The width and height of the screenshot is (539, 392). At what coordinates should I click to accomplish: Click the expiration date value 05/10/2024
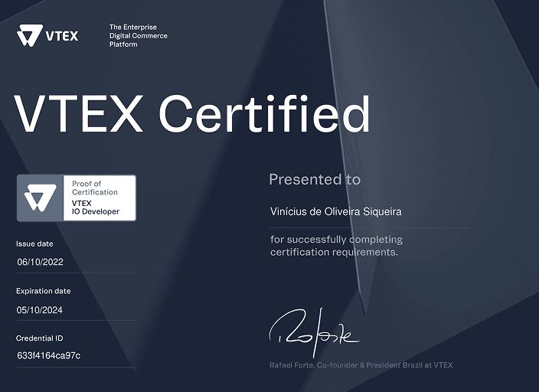(x=40, y=310)
